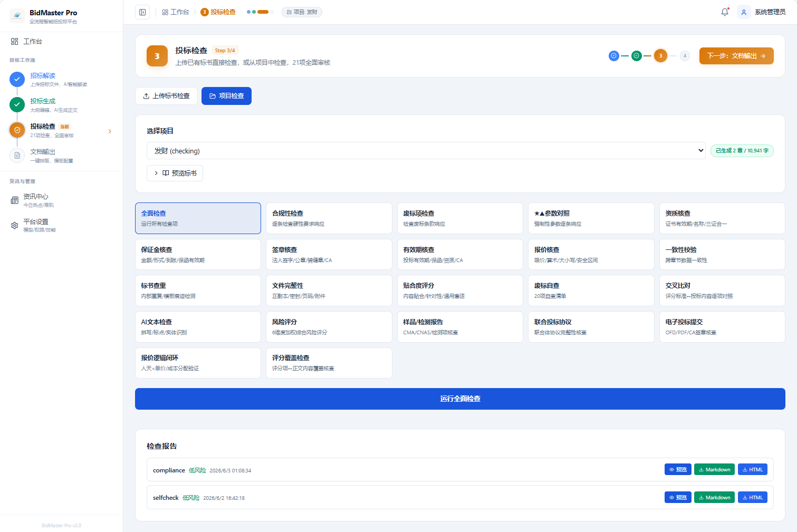Click the orange step 3 badge in the header card

157,56
